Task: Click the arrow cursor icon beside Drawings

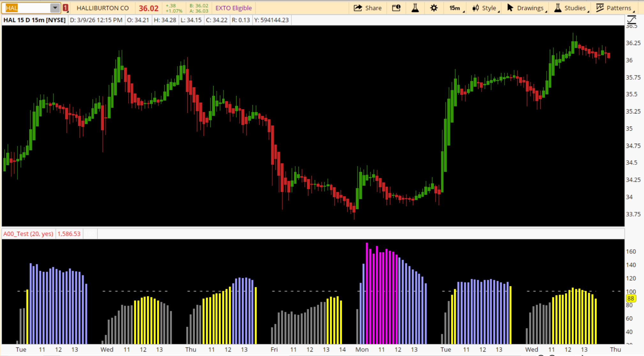Action: pos(510,8)
